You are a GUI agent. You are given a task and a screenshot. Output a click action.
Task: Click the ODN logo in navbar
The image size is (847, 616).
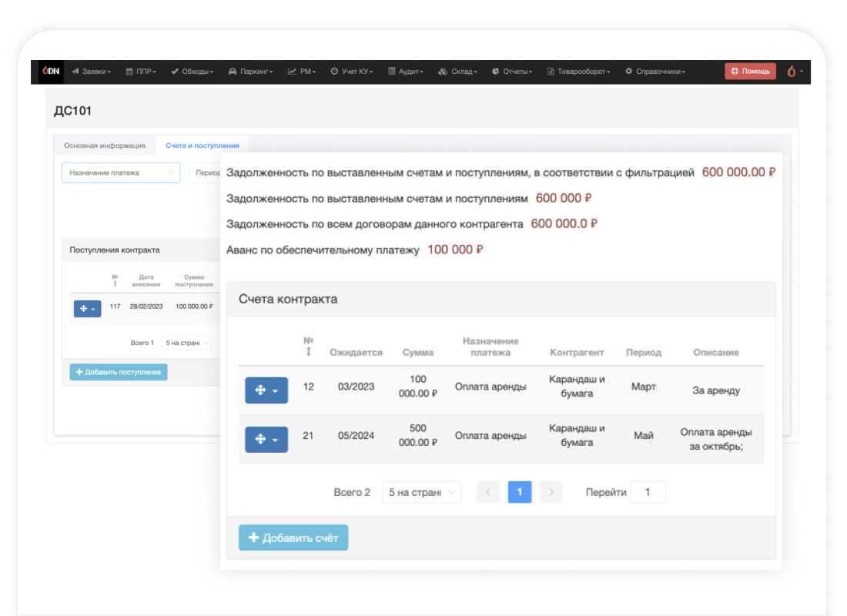[51, 72]
